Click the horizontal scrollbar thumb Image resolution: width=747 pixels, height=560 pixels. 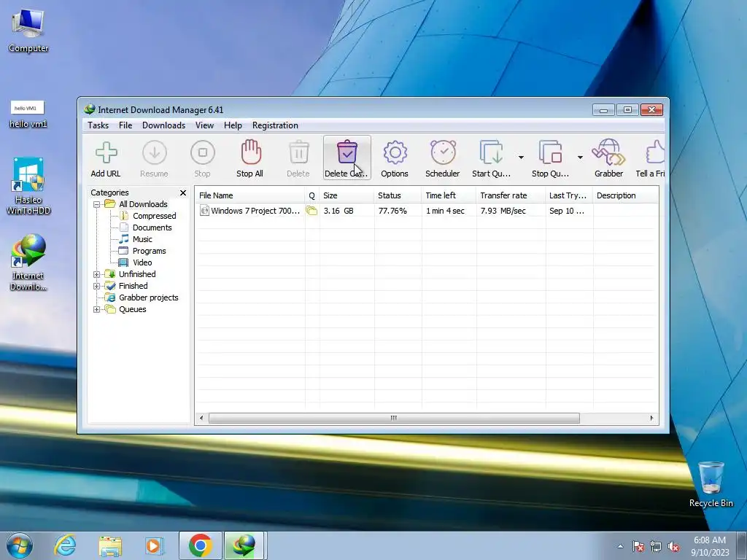pyautogui.click(x=394, y=418)
